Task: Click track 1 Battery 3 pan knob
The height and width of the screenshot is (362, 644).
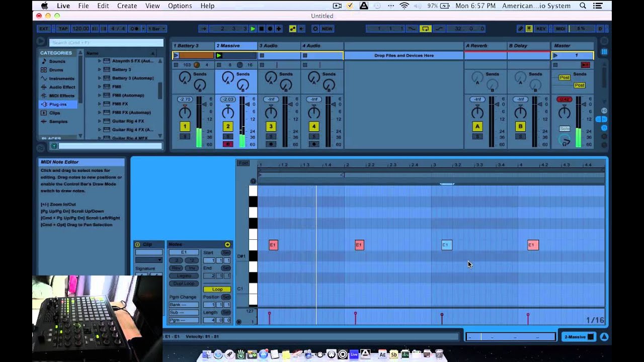Action: point(185,112)
